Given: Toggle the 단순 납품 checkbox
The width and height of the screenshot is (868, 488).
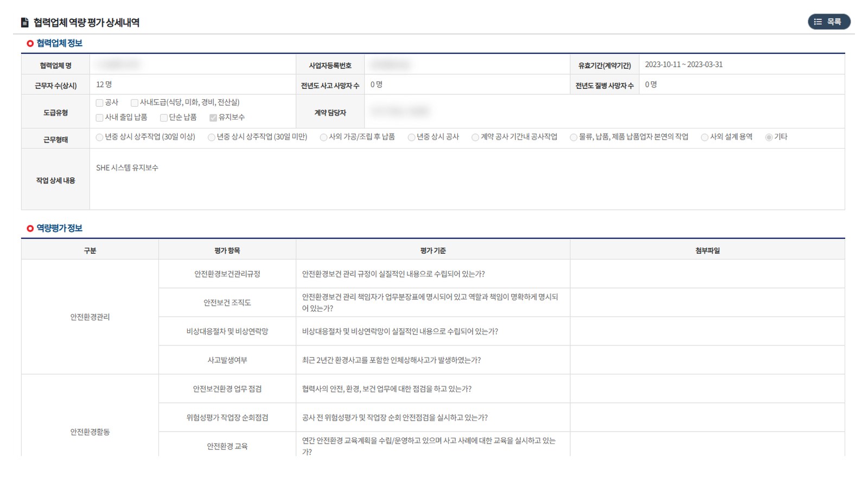Looking at the screenshot, I should coord(163,118).
